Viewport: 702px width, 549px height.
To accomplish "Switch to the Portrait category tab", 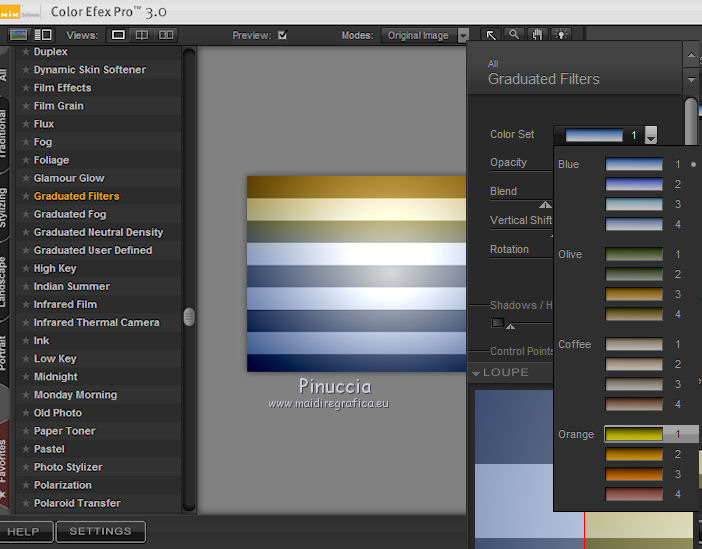I will tap(4, 353).
